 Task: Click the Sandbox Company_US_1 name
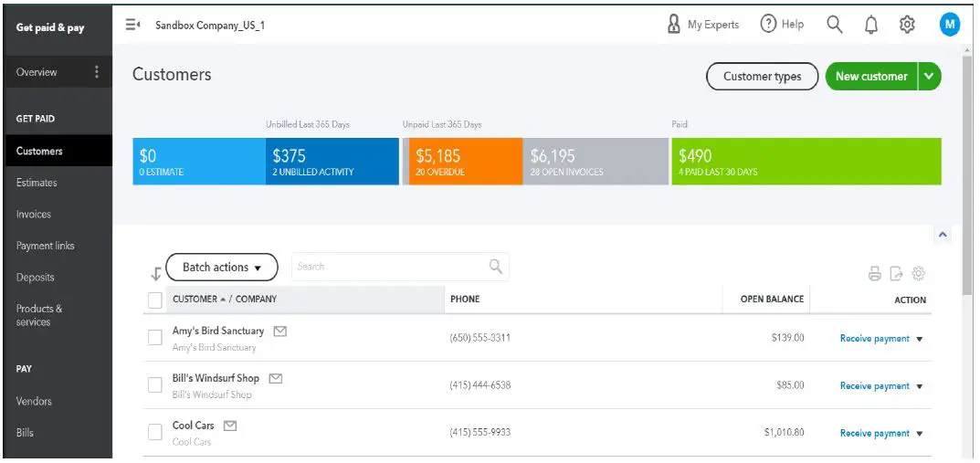click(x=210, y=26)
